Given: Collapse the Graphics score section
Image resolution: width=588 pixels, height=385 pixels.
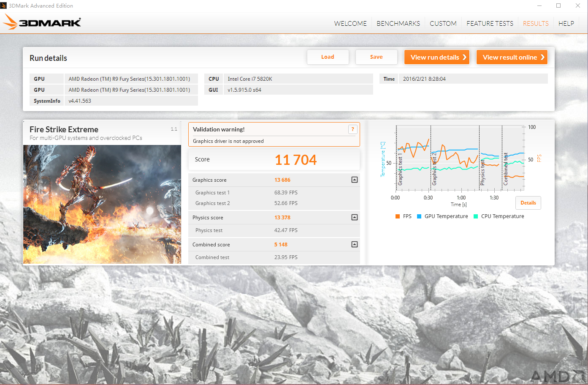Looking at the screenshot, I should point(355,180).
